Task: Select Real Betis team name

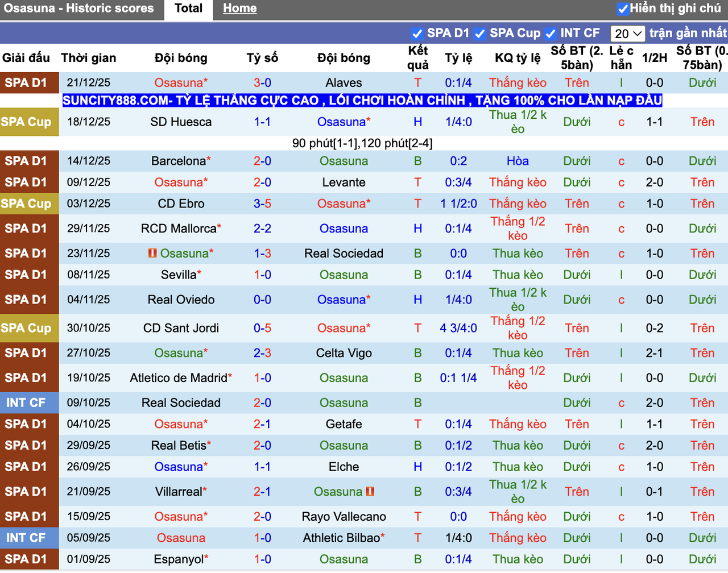Action: pos(178,446)
